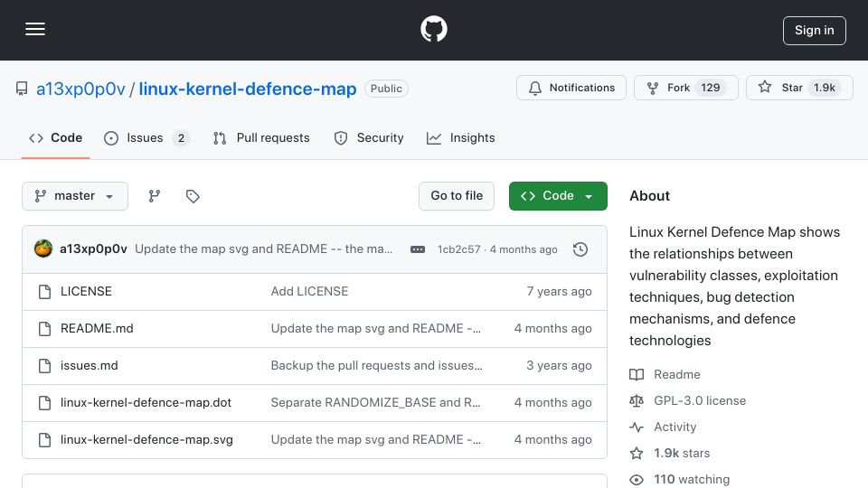Open the GPL-3.0 license link
Viewport: 868px width, 488px height.
click(x=687, y=400)
